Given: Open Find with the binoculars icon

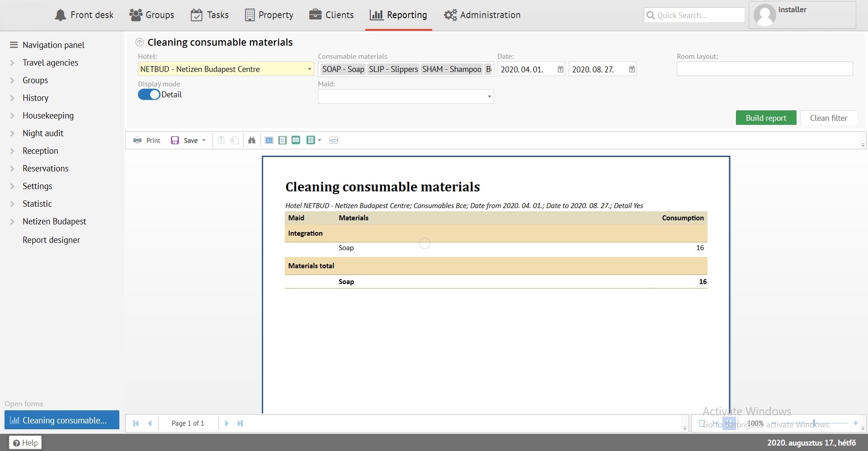Looking at the screenshot, I should point(252,140).
